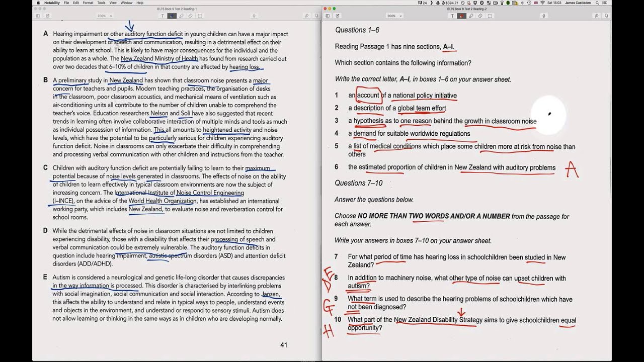644x362 pixels.
Task: Open Wi-Fi status in menu bar
Action: [542, 3]
